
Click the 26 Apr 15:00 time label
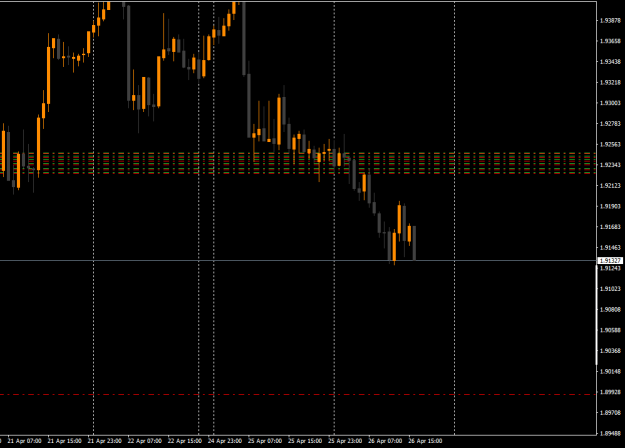click(x=425, y=441)
